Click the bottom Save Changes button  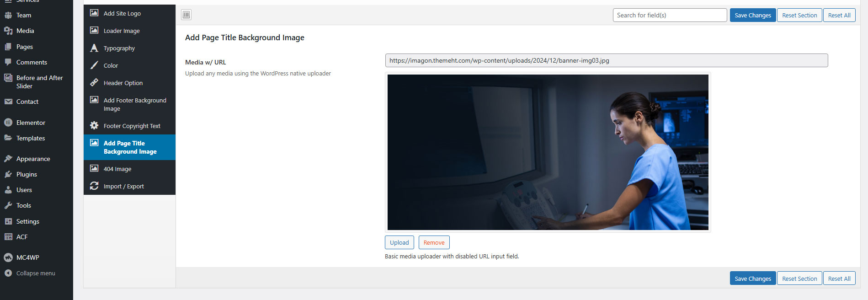(753, 279)
